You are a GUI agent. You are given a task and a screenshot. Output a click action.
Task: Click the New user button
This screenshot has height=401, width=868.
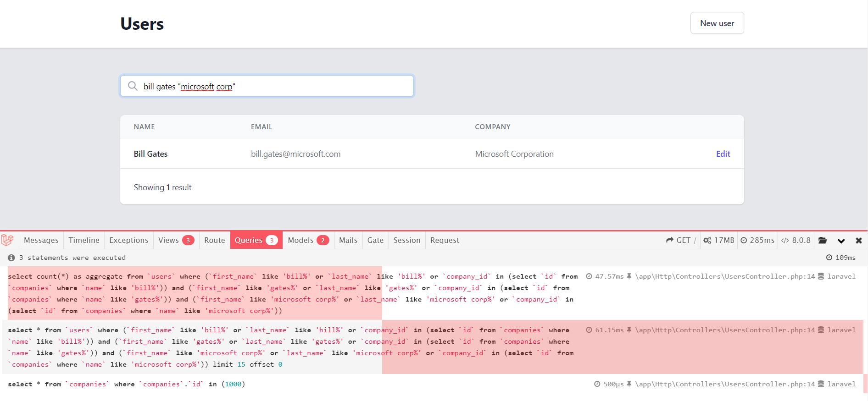(x=717, y=23)
